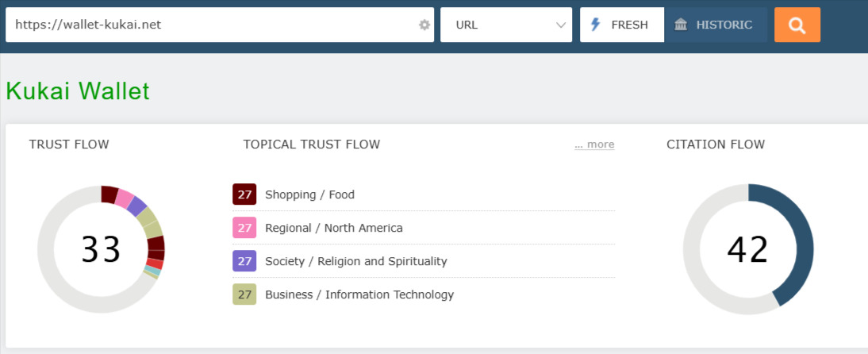Open the URL scope dropdown
868x354 pixels.
coord(505,25)
